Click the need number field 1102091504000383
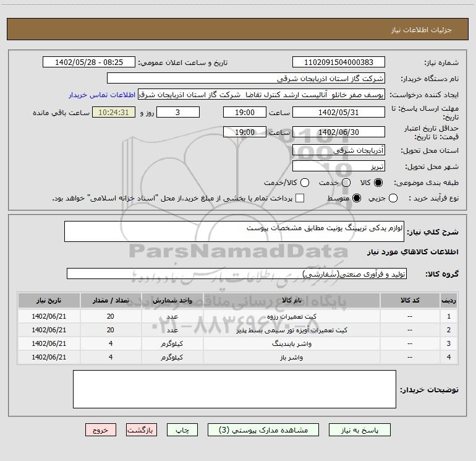The height and width of the screenshot is (461, 476). pos(339,62)
